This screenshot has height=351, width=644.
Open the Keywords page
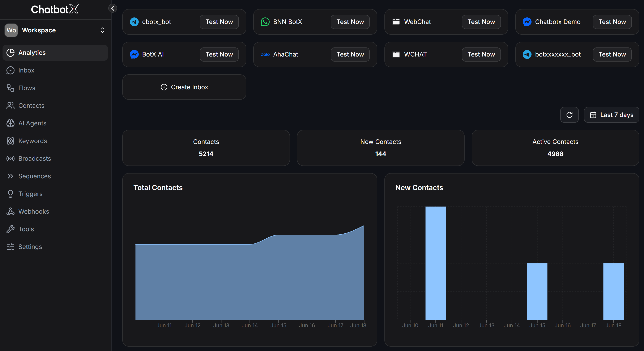[55, 141]
